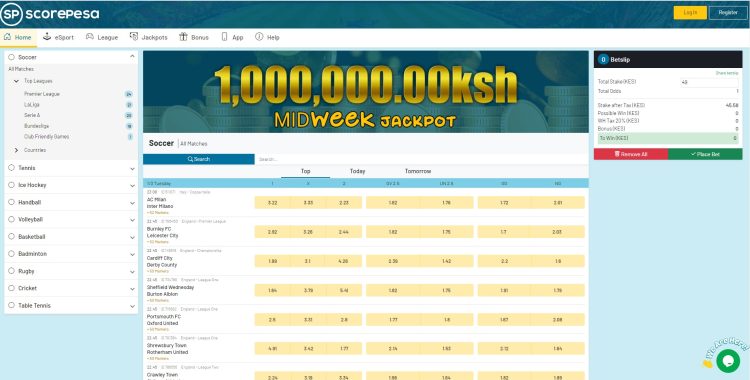Select the Handball radio button
Viewport: 750px width, 380px height.
pyautogui.click(x=11, y=202)
